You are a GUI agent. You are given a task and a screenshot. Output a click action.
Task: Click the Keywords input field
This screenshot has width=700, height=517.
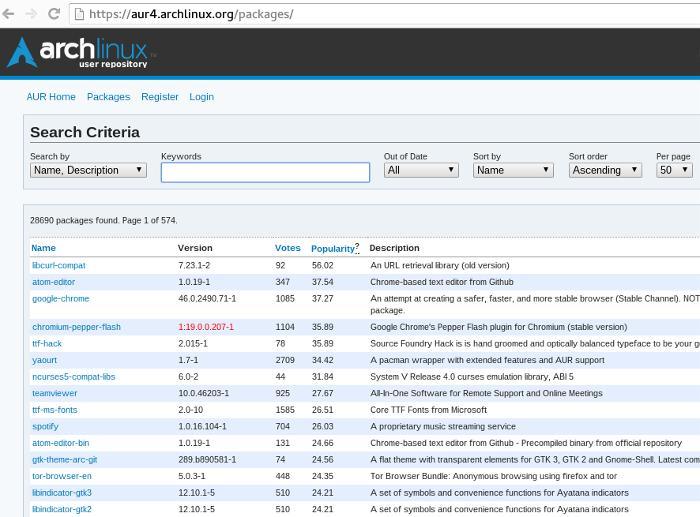(x=265, y=172)
